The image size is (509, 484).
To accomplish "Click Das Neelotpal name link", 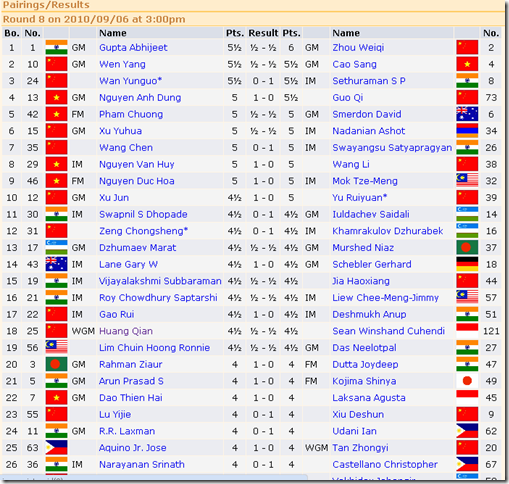I will [364, 348].
